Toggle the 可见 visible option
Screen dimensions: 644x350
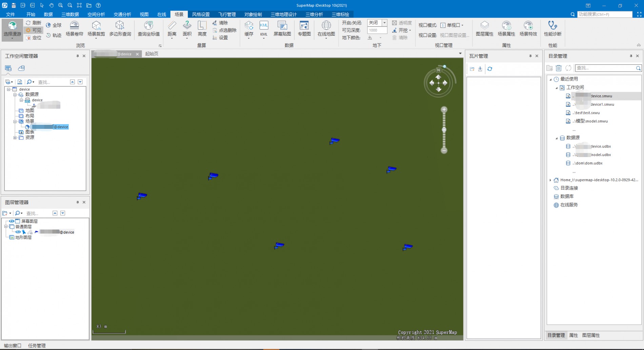34,30
